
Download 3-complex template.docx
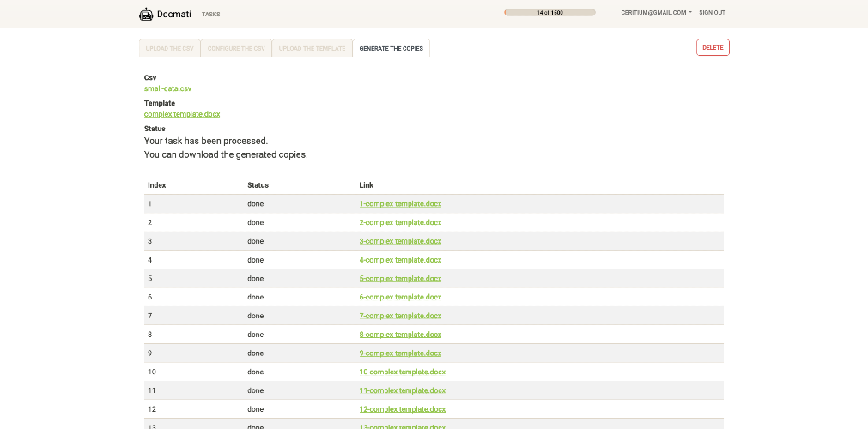(x=400, y=241)
